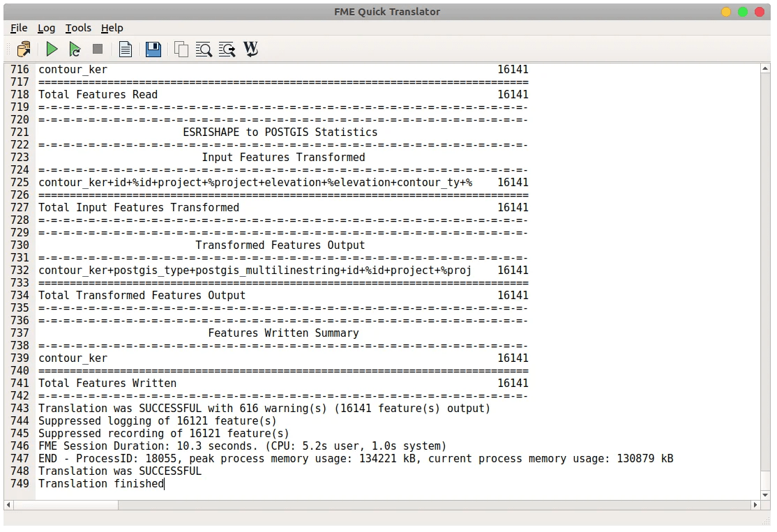Image resolution: width=777 pixels, height=532 pixels.
Task: Open a translation file using the toolbar icon
Action: tap(23, 49)
